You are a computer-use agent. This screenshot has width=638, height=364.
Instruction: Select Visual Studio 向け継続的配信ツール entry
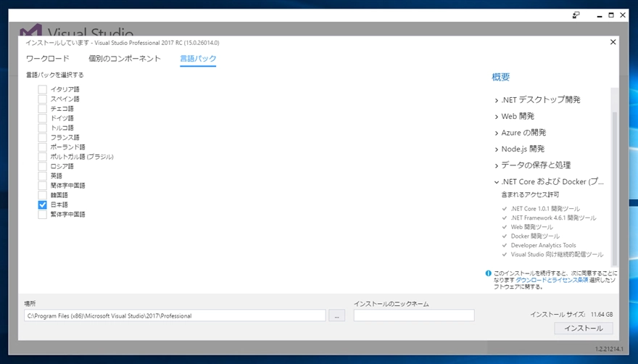tap(557, 255)
